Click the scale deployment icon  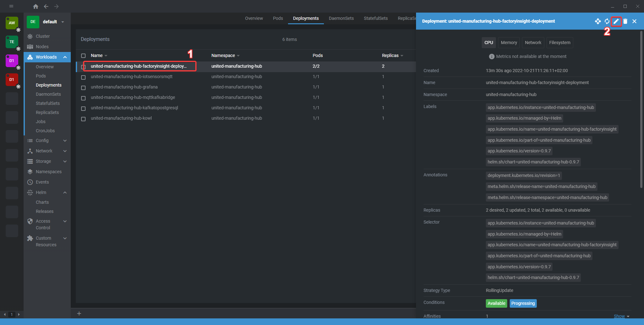coord(597,21)
